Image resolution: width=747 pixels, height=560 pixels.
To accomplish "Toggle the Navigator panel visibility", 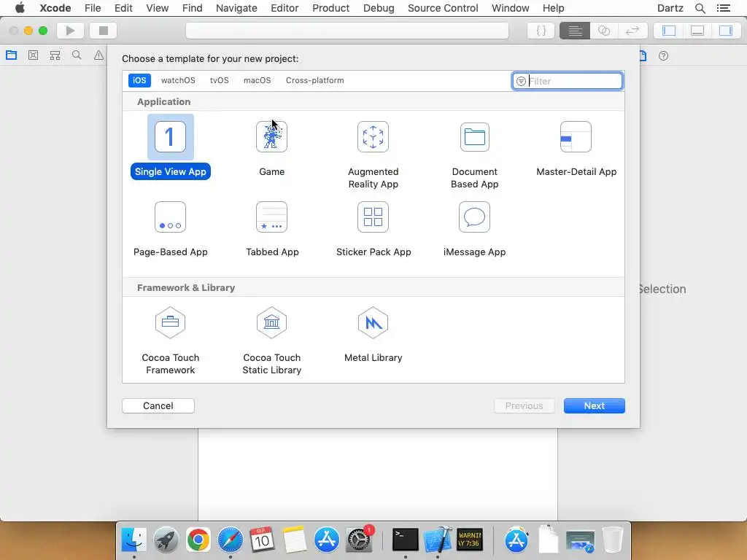I will point(669,31).
